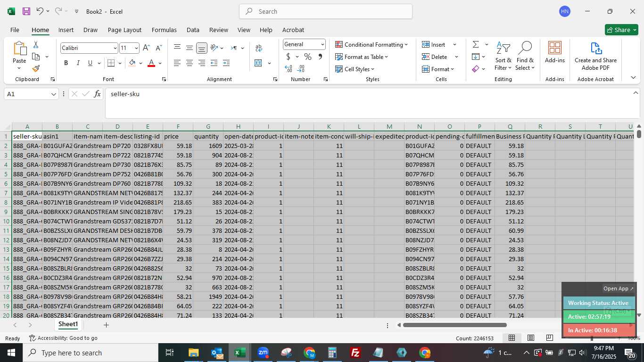Click the Save icon in title bar
This screenshot has height=362, width=644.
pos(26,11)
